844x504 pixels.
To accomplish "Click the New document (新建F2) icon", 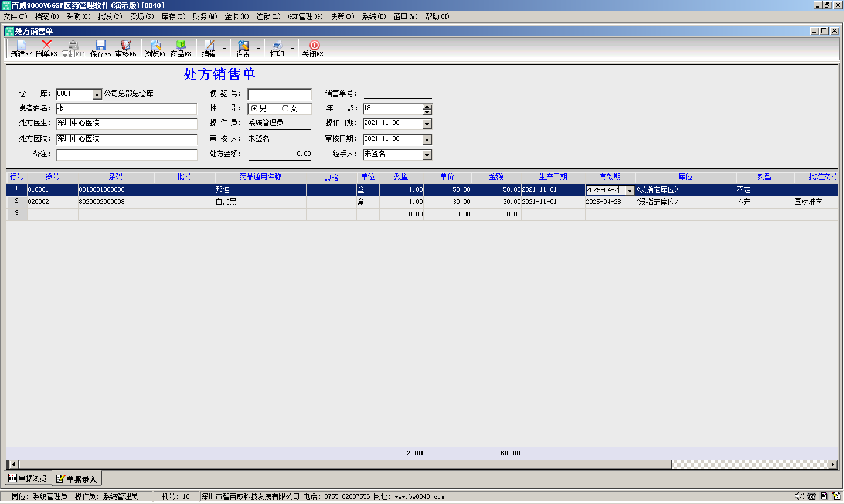I will pyautogui.click(x=21, y=46).
